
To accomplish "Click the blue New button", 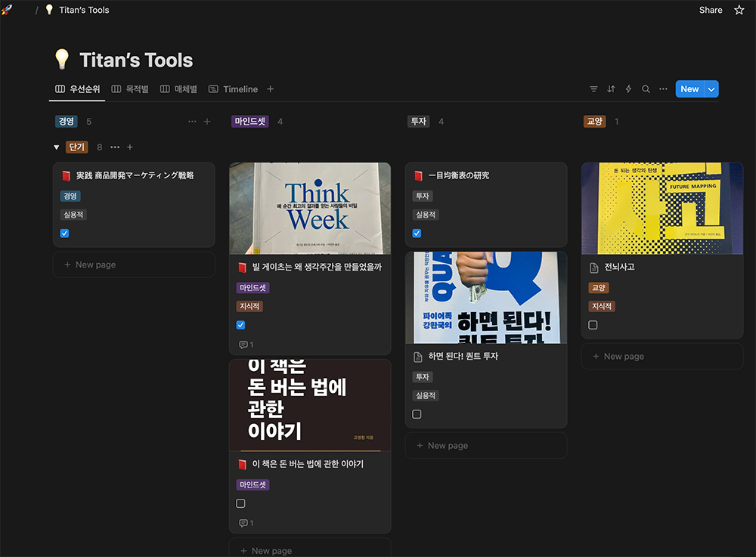I will pyautogui.click(x=689, y=89).
